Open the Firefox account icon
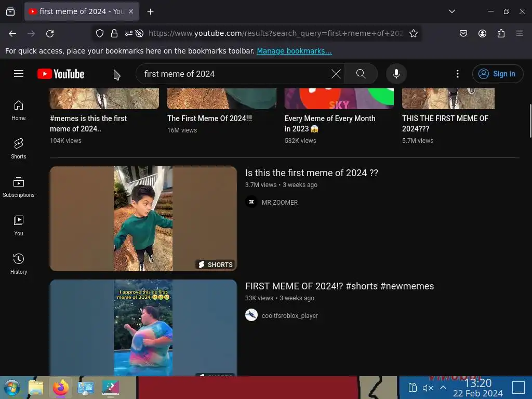Viewport: 532px width, 399px height. [x=482, y=33]
